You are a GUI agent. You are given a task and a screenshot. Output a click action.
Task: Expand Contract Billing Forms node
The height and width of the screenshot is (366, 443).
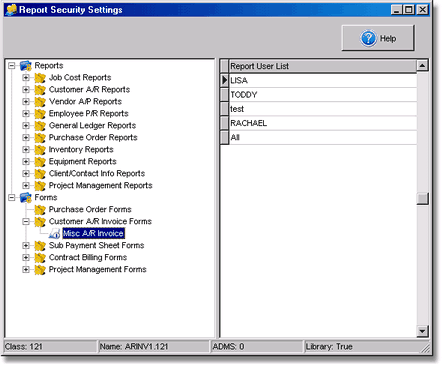point(26,258)
